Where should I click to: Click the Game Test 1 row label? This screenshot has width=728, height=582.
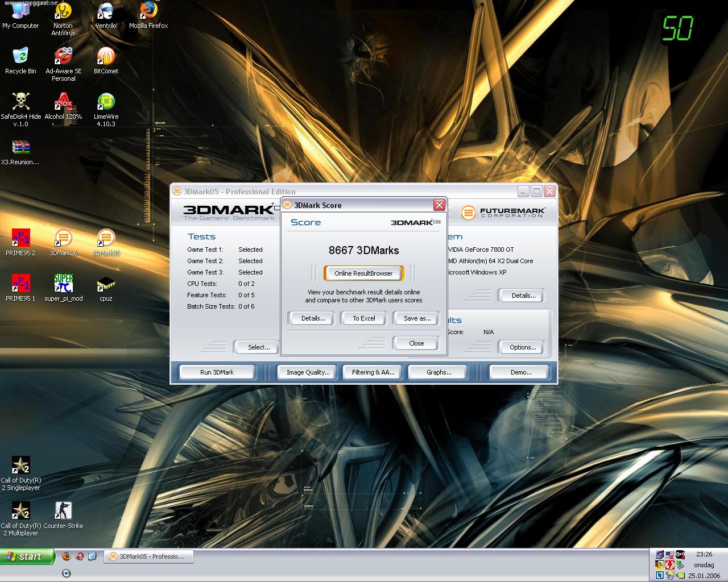205,250
